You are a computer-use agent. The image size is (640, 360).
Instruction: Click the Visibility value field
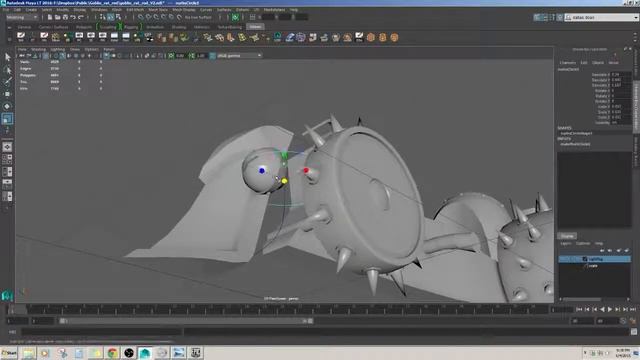tap(621, 122)
